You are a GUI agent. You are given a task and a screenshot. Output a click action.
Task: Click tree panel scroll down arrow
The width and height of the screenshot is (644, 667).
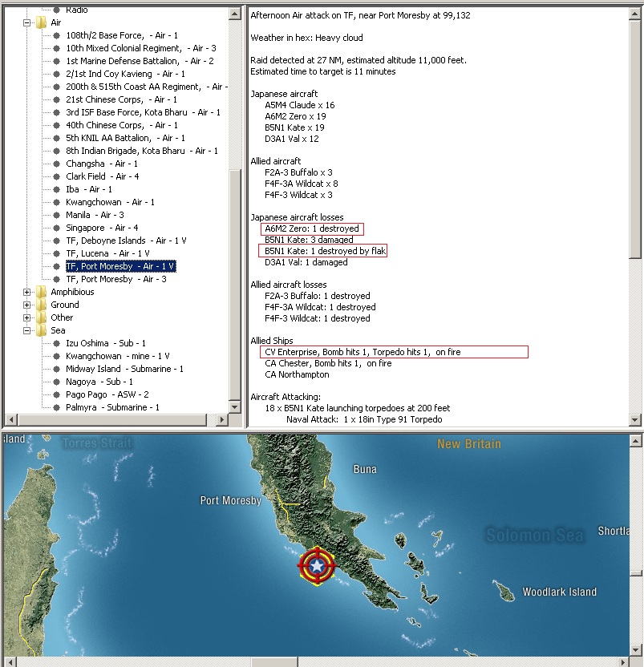234,406
